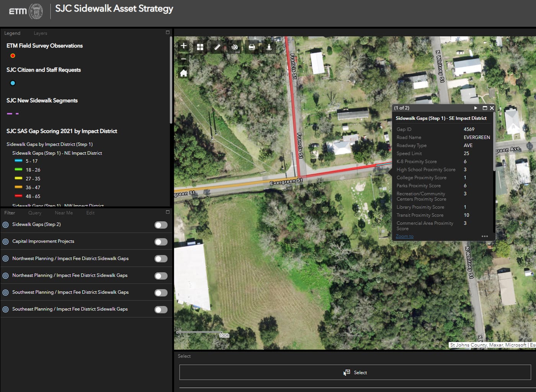
Task: Open the print tool icon
Action: point(252,46)
